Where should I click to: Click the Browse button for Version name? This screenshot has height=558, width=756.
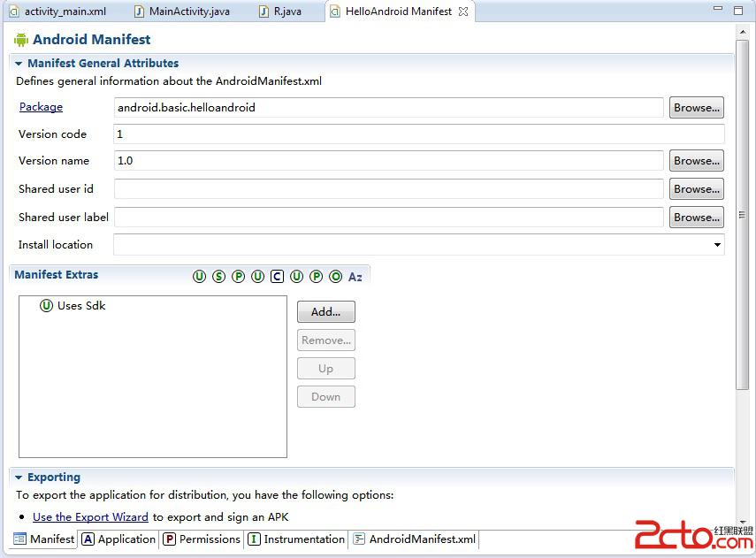coord(696,161)
